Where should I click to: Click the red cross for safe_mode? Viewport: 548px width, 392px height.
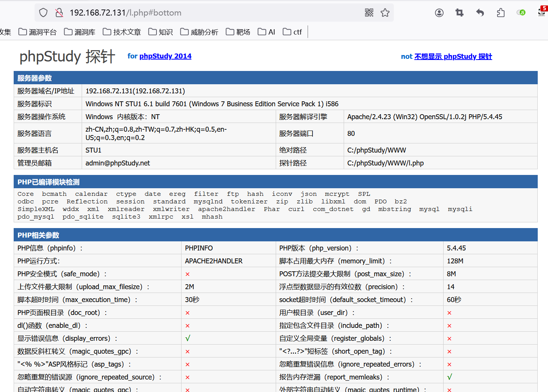(x=188, y=274)
